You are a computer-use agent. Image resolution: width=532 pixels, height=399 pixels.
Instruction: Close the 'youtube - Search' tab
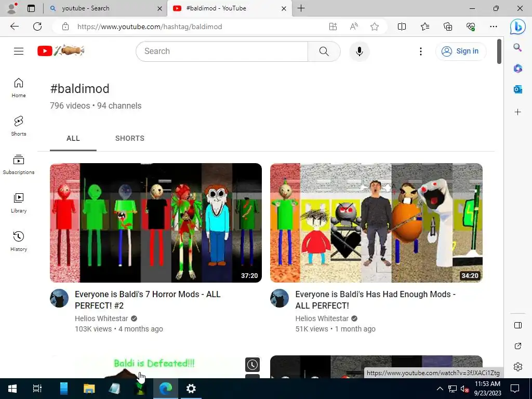(x=160, y=8)
